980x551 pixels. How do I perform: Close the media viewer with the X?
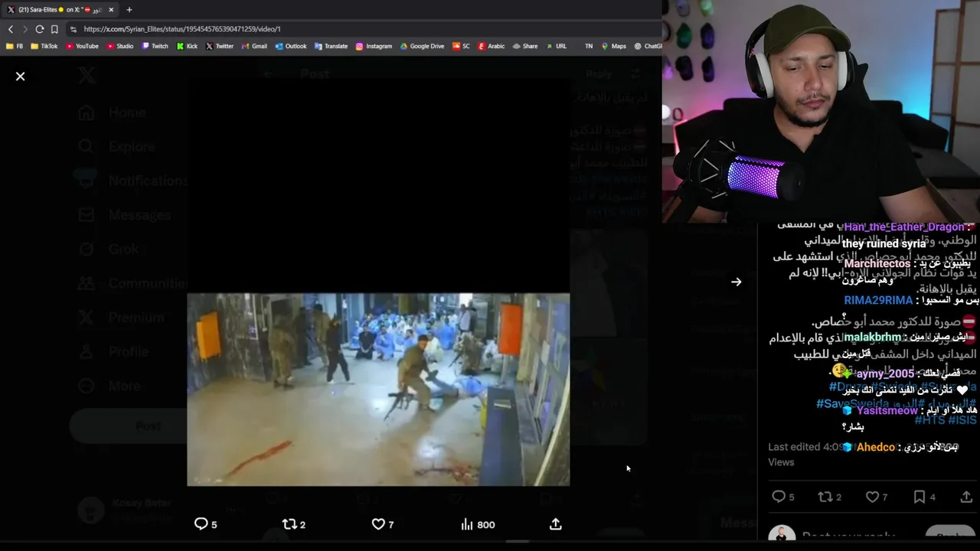(21, 77)
